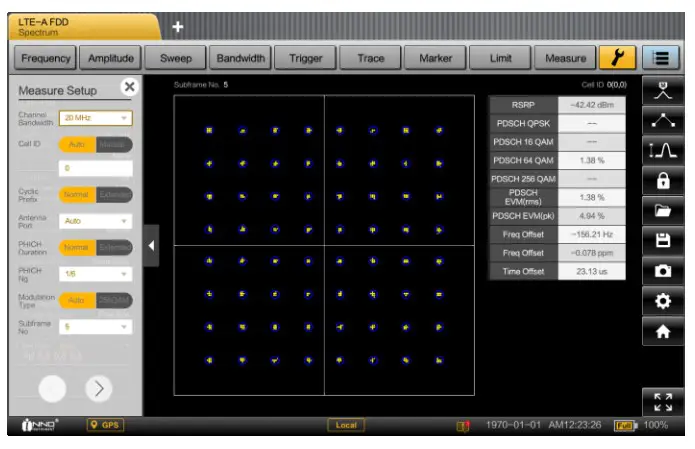Open the Frequency menu
695x449 pixels.
coord(46,58)
